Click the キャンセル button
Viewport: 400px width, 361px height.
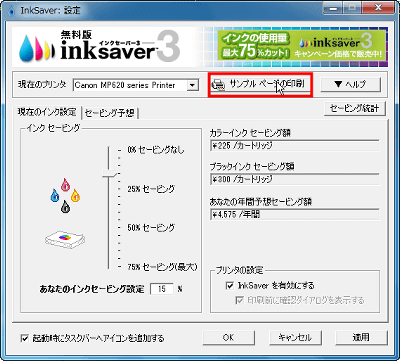click(295, 337)
